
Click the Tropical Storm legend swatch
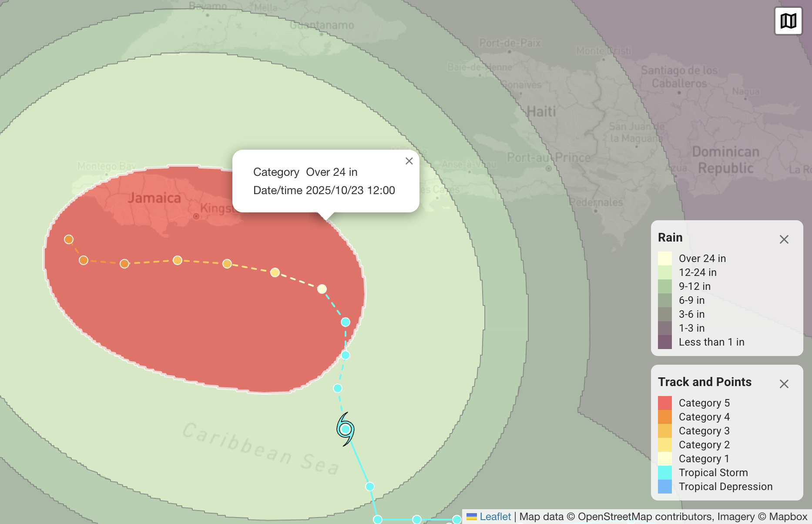click(x=665, y=473)
